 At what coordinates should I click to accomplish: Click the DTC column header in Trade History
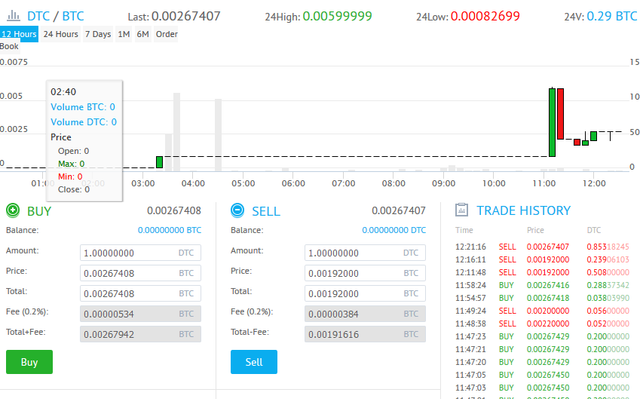click(593, 230)
